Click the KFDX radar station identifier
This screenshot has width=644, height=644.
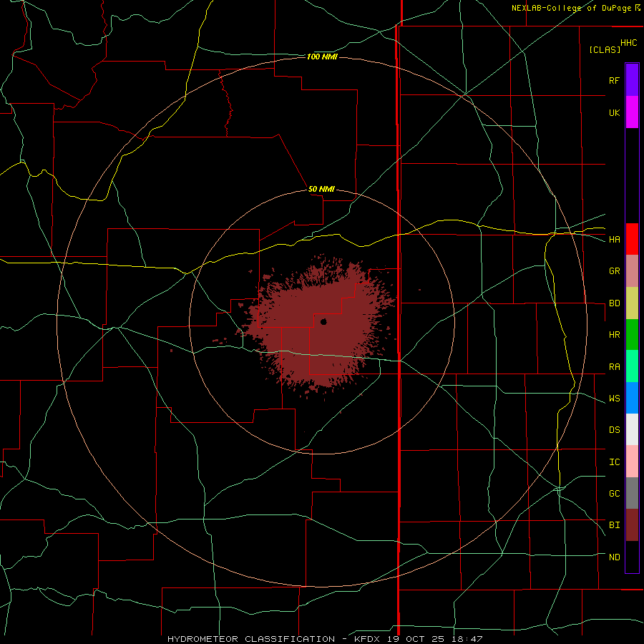pos(369,639)
